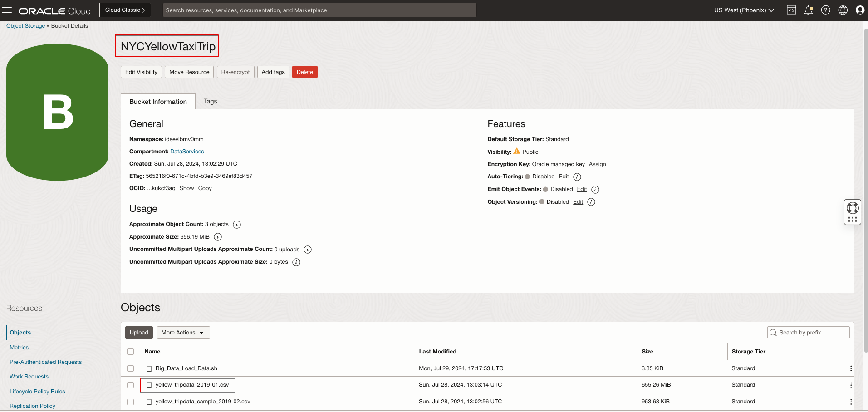Open the help question mark icon
The height and width of the screenshot is (412, 868).
coord(826,10)
